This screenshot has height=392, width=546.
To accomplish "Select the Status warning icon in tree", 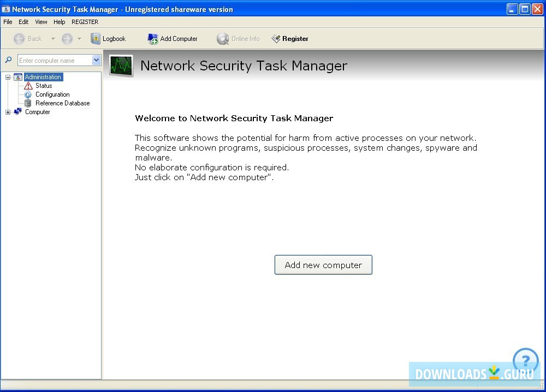I will 28,86.
